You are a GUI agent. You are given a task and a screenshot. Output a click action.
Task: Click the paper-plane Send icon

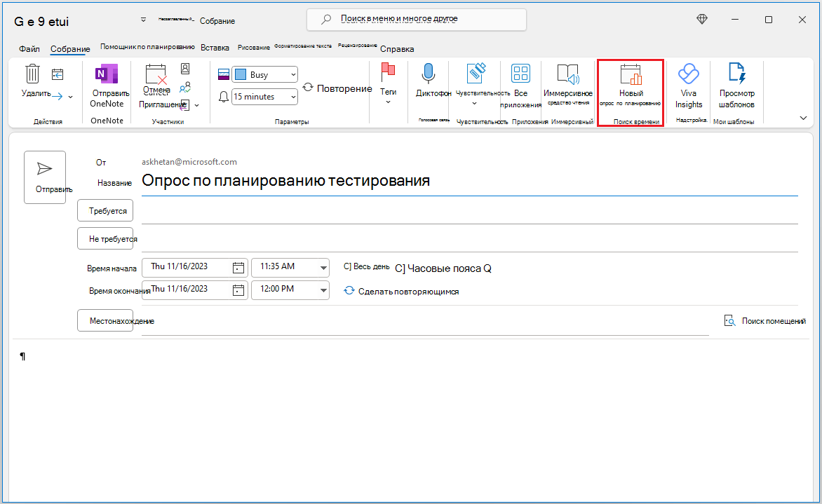[45, 169]
